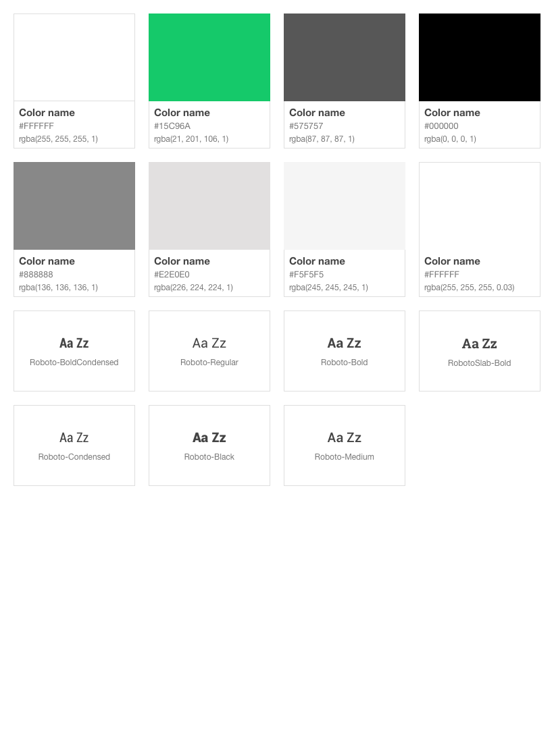
Task: Choose the medium gray #888888 swatch
Action: [74, 206]
